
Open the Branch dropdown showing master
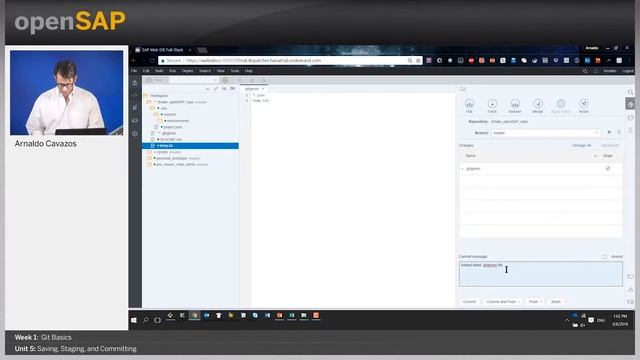[545, 133]
